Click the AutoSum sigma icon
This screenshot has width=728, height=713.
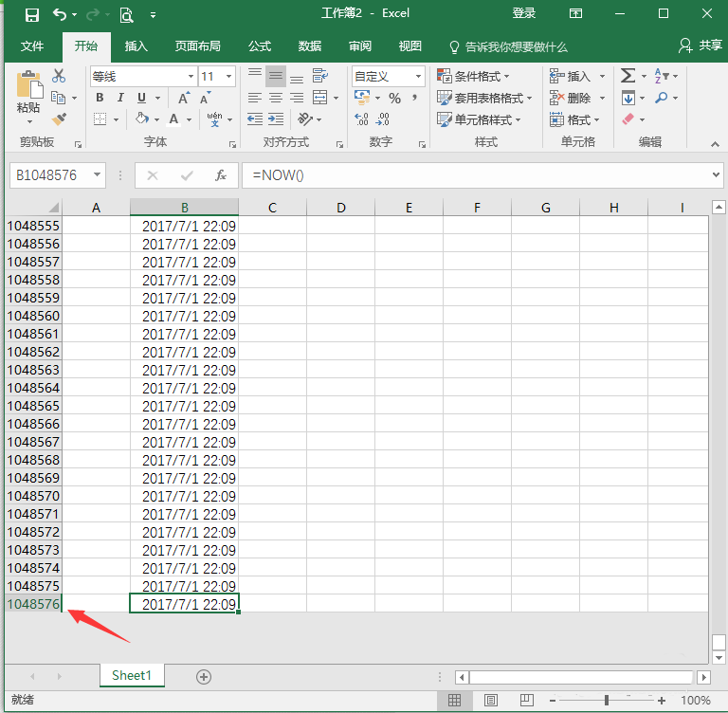pyautogui.click(x=628, y=76)
